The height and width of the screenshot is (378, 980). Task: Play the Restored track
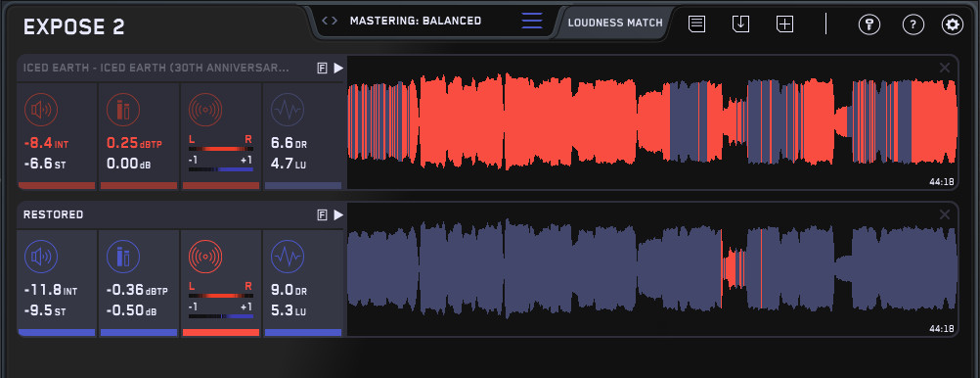pos(338,214)
